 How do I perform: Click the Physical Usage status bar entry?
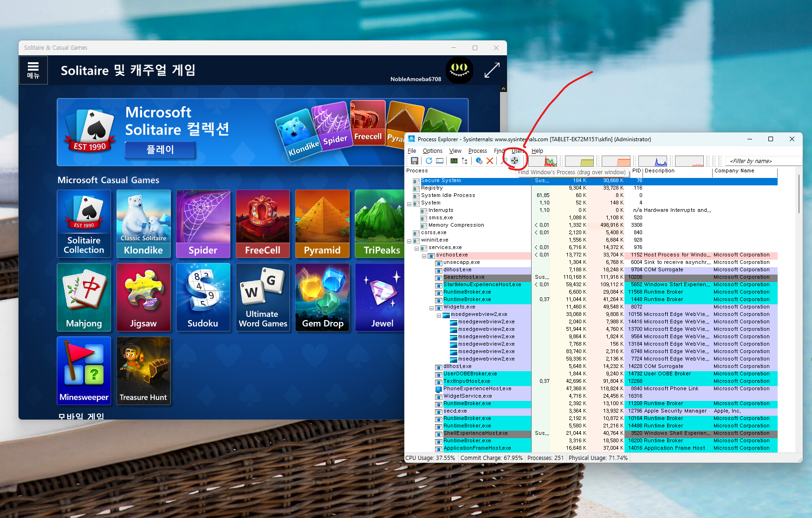point(598,458)
